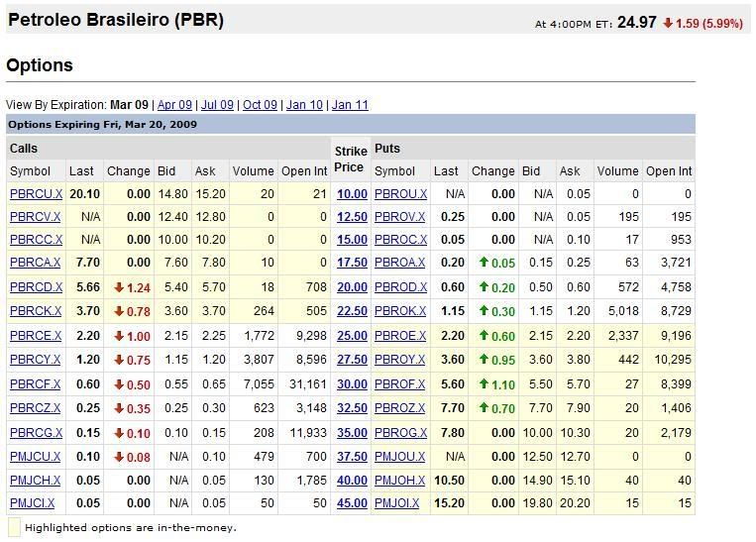Open call symbol PBRCZ.X

pyautogui.click(x=36, y=408)
